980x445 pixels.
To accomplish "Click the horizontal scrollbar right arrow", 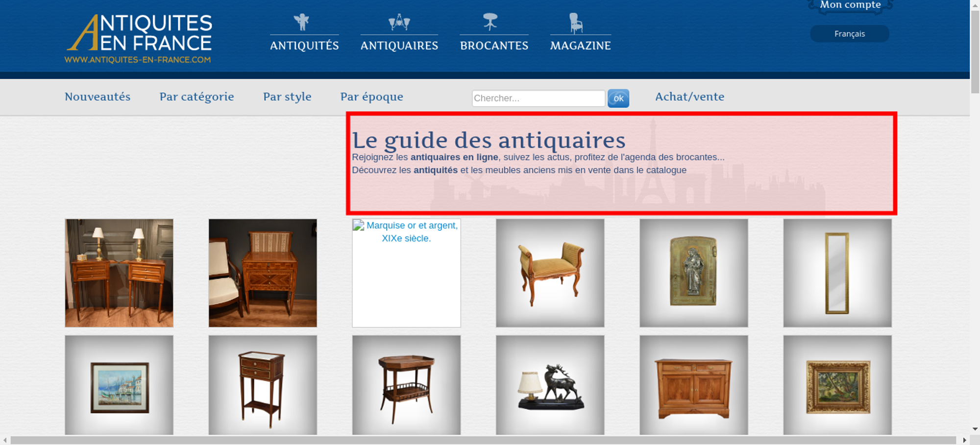I will coord(964,440).
